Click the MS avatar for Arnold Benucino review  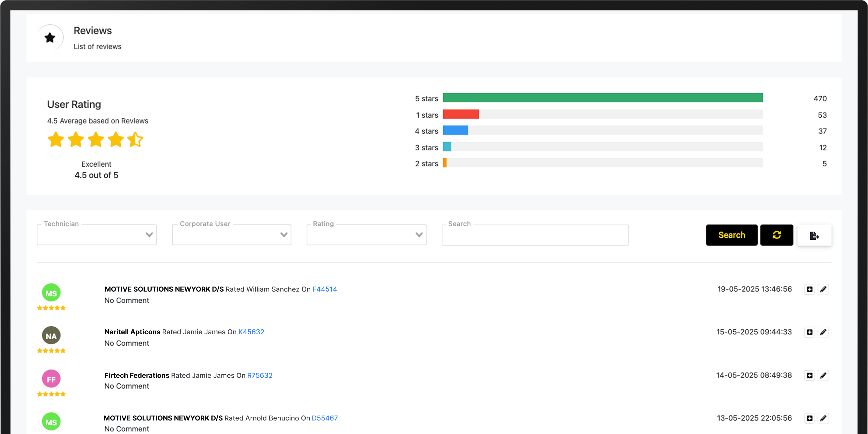point(51,422)
